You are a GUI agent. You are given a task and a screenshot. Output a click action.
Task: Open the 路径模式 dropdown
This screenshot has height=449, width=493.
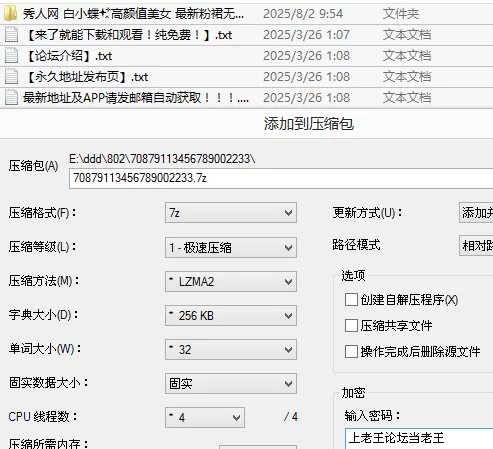tap(476, 246)
